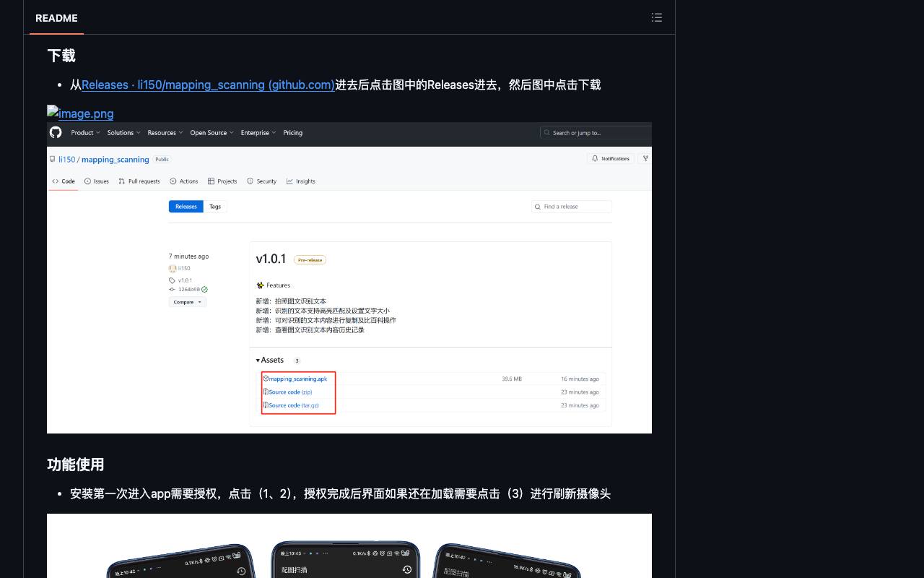
Task: Click the Public badge beside the repo name
Action: point(162,160)
